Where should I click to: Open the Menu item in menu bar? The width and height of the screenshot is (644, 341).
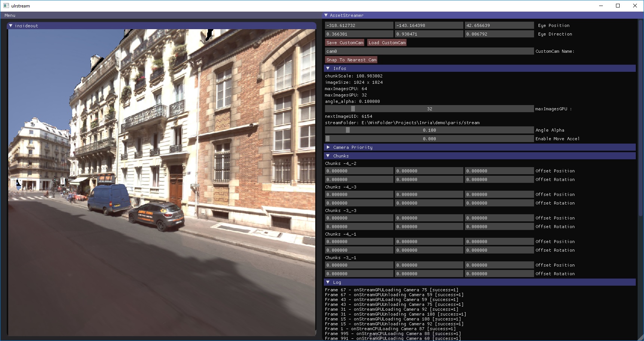[x=10, y=15]
